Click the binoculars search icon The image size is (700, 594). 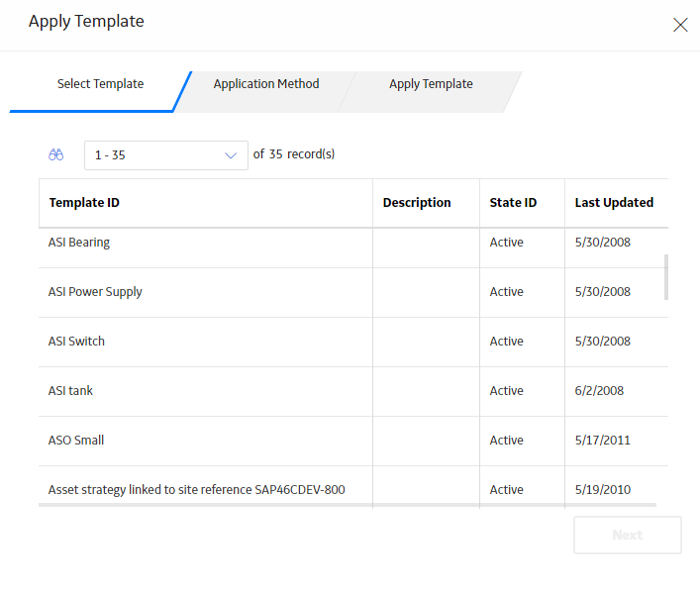pos(55,154)
